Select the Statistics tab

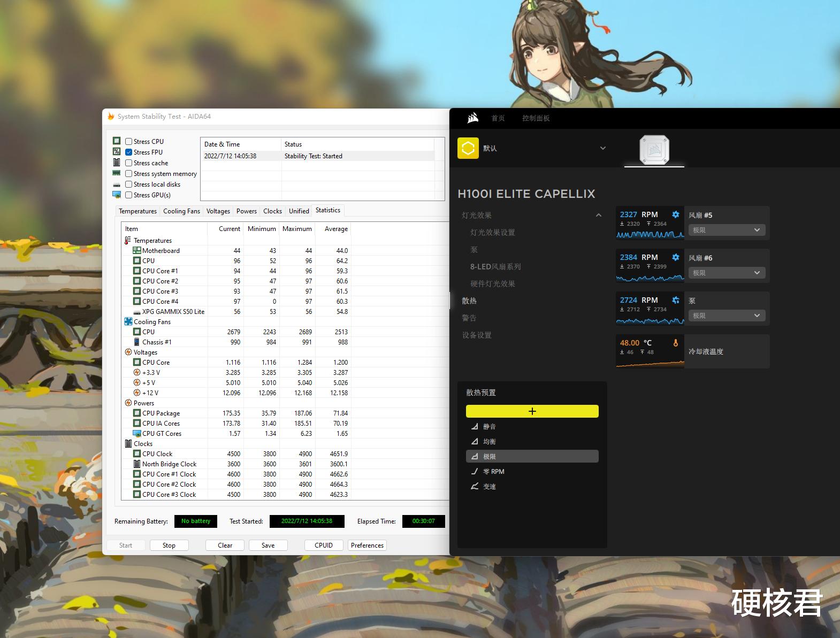(x=328, y=210)
